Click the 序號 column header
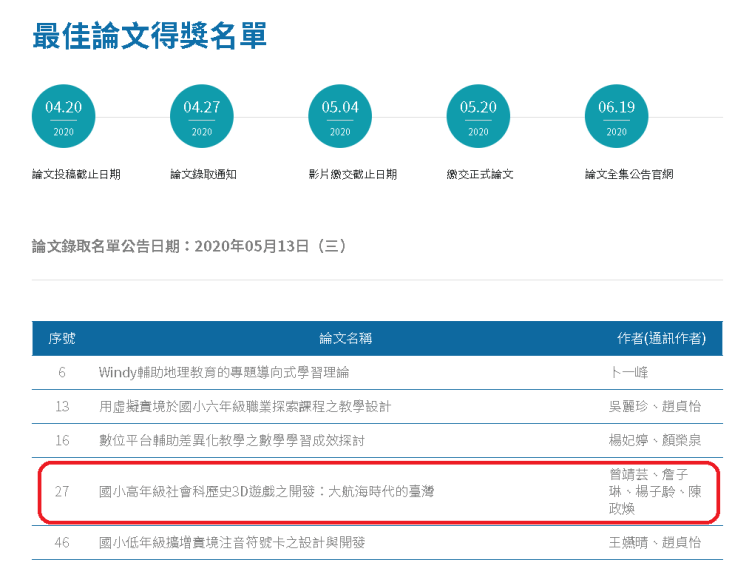 tap(62, 339)
